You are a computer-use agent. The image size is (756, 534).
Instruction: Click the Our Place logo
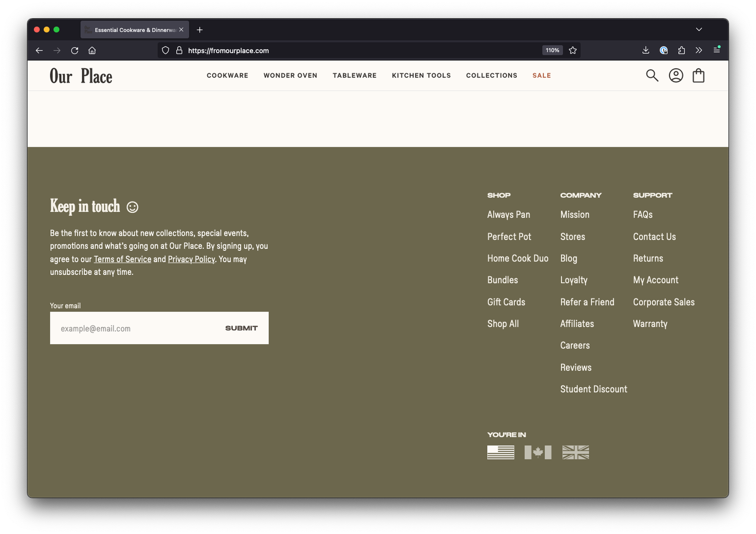pyautogui.click(x=80, y=75)
